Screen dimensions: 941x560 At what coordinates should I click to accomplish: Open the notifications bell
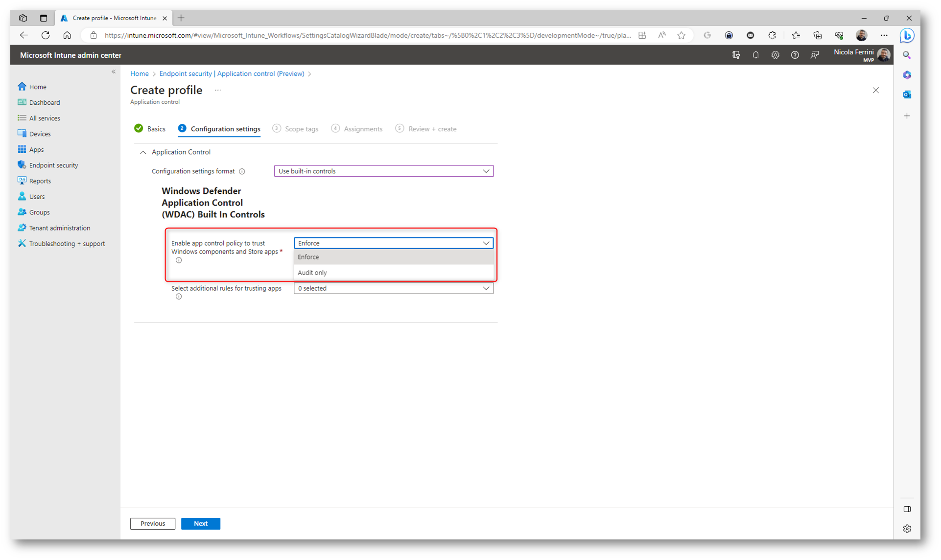pyautogui.click(x=755, y=55)
